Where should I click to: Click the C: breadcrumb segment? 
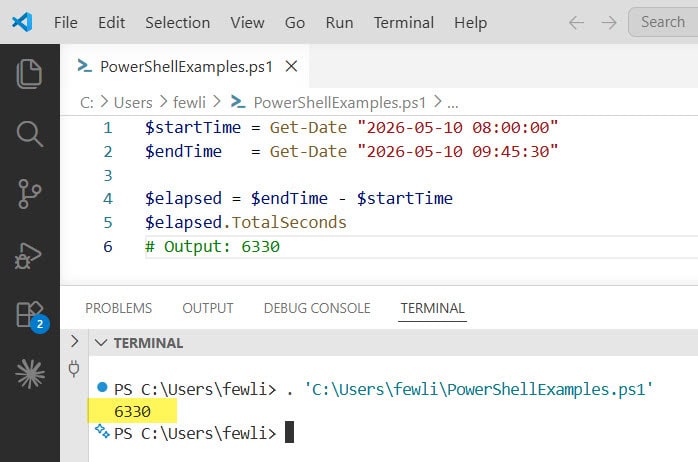[x=87, y=102]
